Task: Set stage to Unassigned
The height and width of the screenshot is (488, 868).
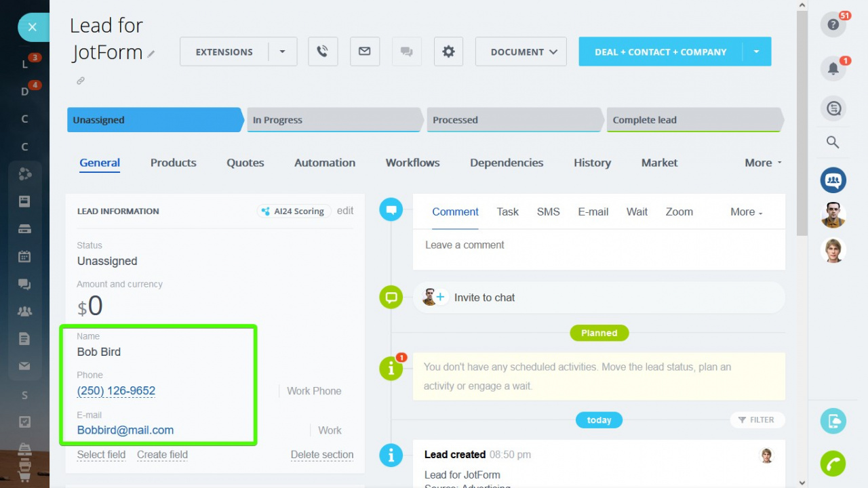Action: point(155,120)
